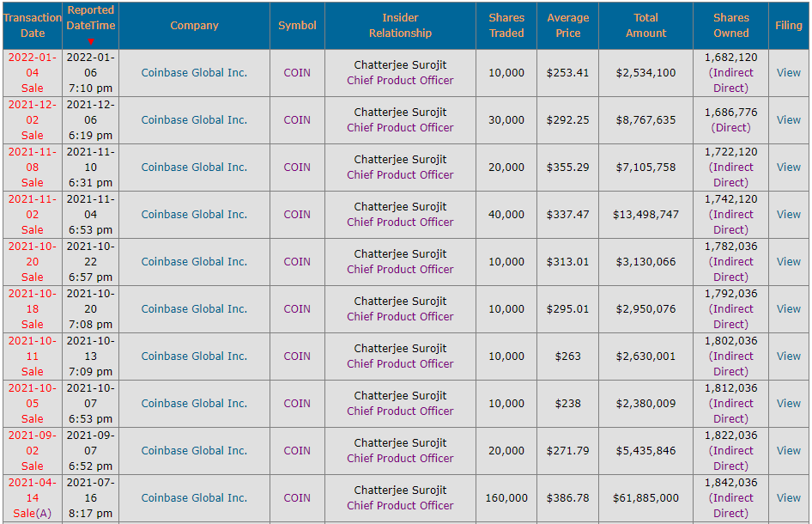Click Coinbase Global Inc. in 2021-10-05 row
Screen dimensions: 812x524
194,403
